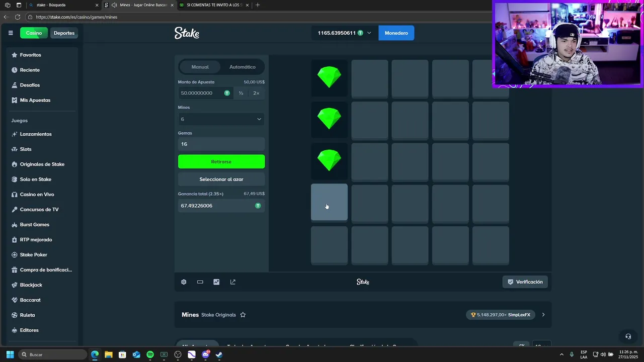Click the Blackjack icon in sidebar
Screen dimensions: 644x362
15,285
